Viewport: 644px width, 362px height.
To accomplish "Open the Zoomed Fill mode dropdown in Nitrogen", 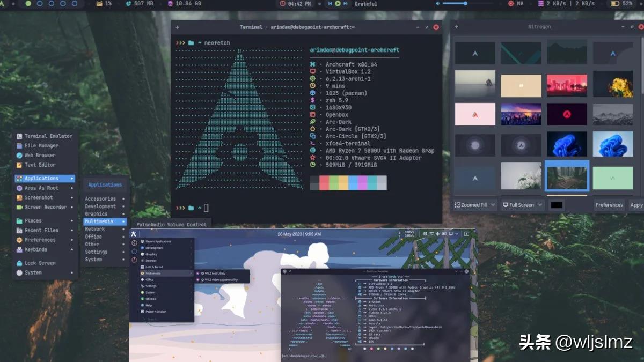I will pos(474,204).
